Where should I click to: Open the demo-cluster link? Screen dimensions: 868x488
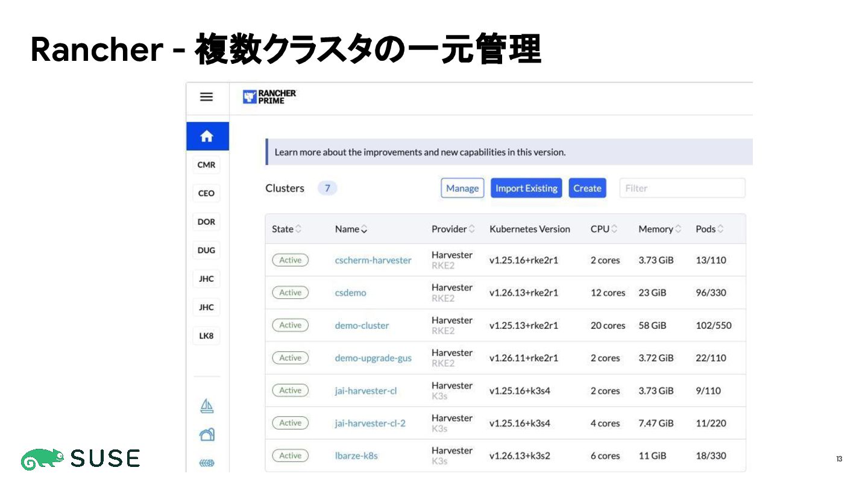362,325
